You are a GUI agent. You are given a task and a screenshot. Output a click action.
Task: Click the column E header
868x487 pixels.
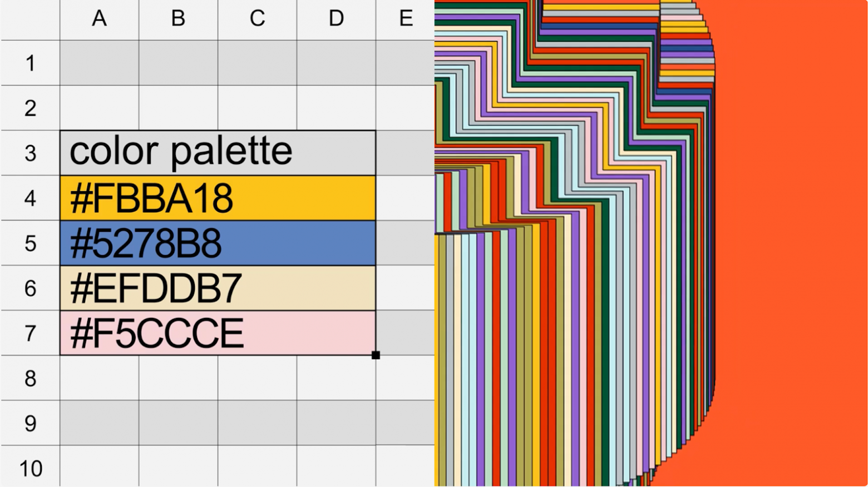(x=405, y=19)
